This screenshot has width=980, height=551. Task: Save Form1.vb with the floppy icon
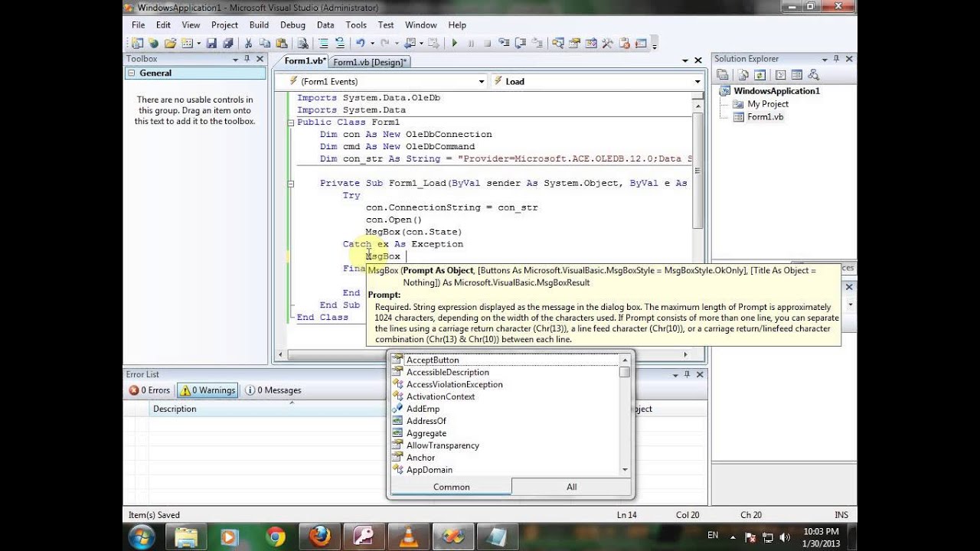(x=212, y=44)
